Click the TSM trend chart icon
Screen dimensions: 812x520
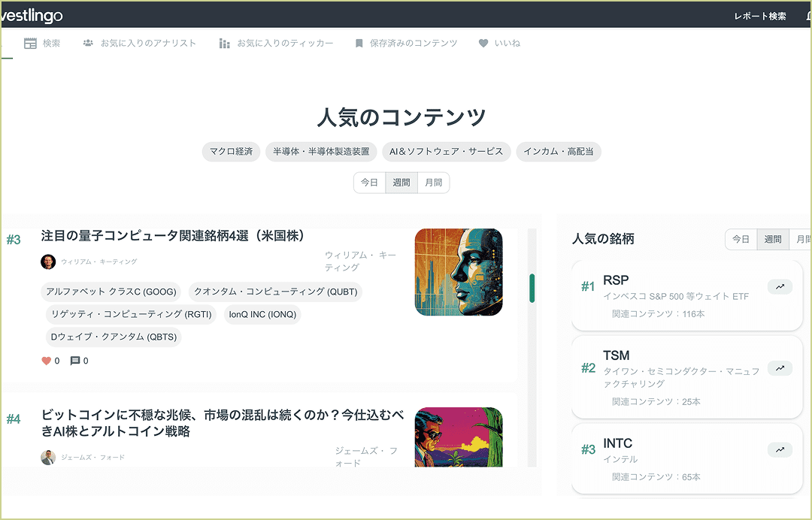[780, 368]
